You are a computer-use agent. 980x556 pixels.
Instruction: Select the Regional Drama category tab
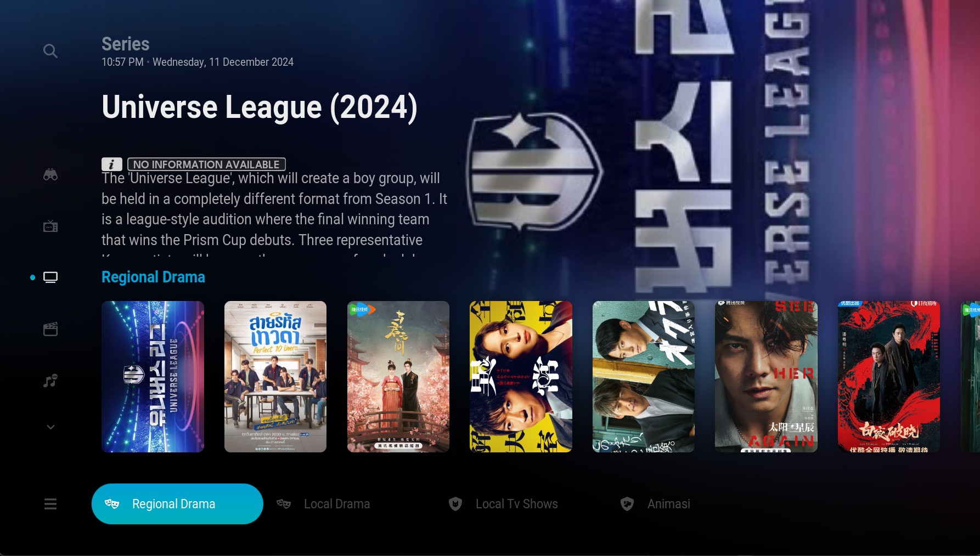[177, 504]
